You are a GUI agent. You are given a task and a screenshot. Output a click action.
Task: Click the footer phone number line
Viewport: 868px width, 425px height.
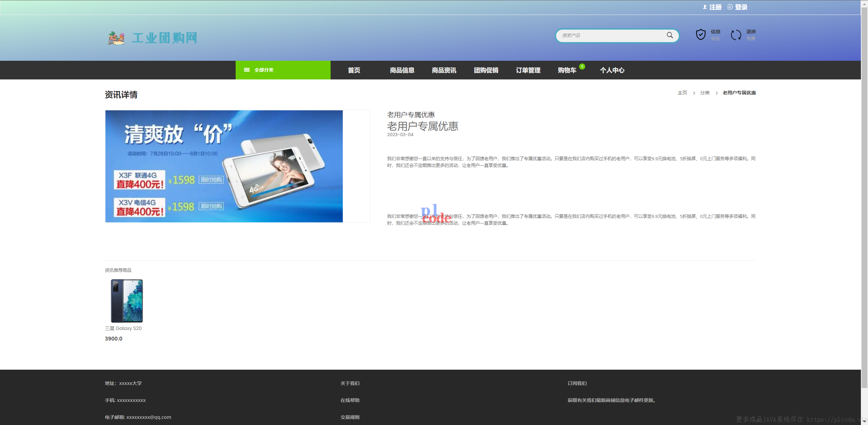click(x=125, y=400)
